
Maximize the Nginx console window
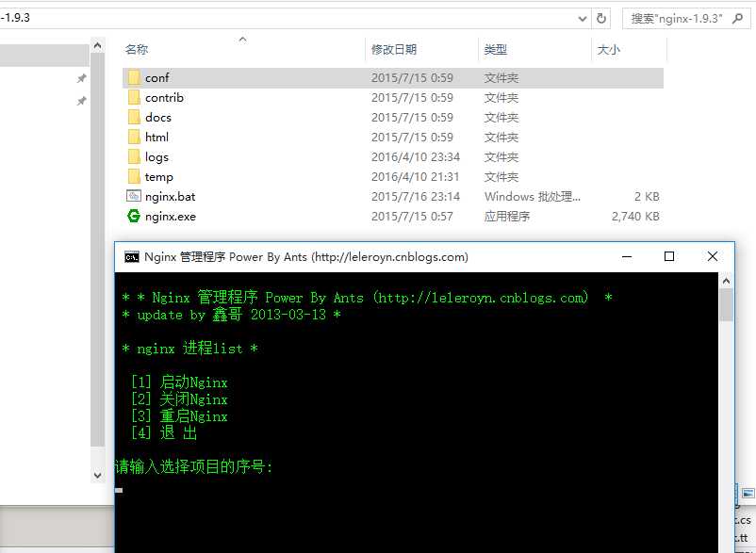pyautogui.click(x=669, y=257)
